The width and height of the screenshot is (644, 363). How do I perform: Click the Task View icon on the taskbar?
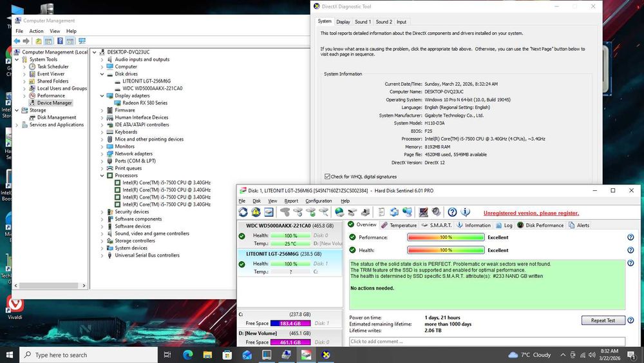click(167, 355)
